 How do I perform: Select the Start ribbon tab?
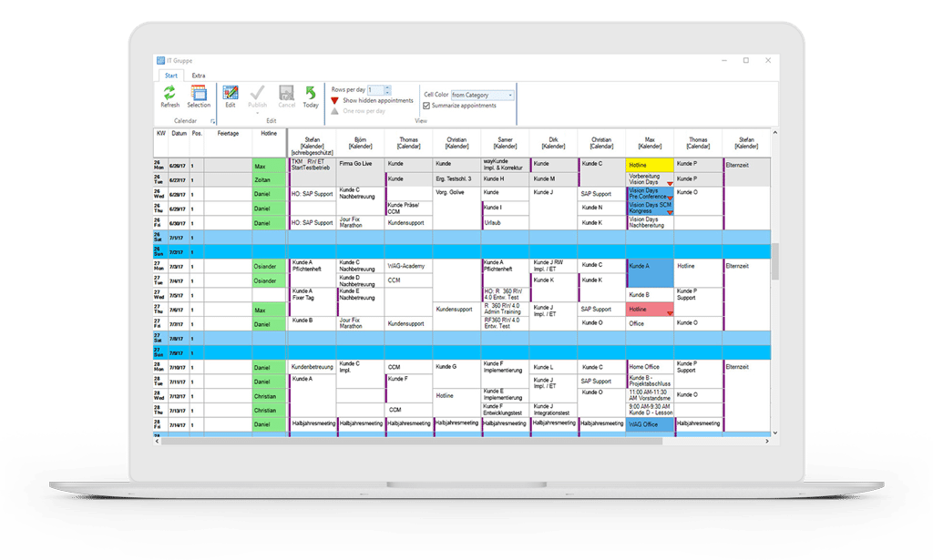[x=170, y=76]
